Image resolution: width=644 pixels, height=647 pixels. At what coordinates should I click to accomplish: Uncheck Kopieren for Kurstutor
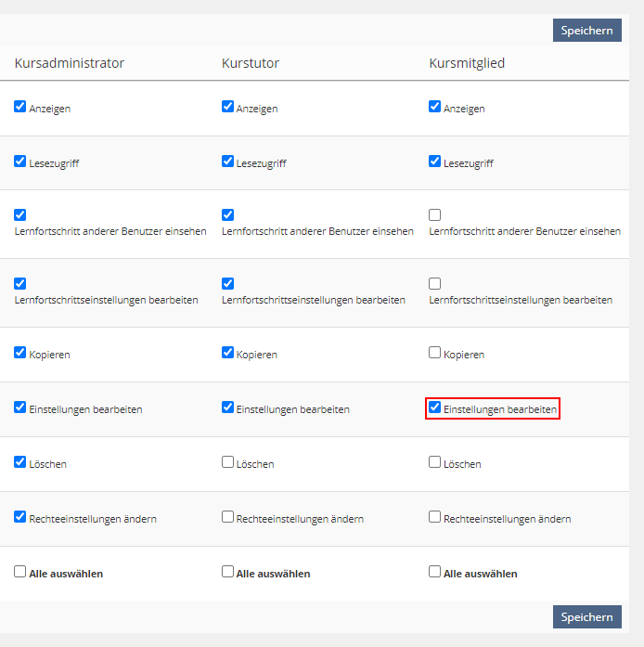(x=227, y=353)
